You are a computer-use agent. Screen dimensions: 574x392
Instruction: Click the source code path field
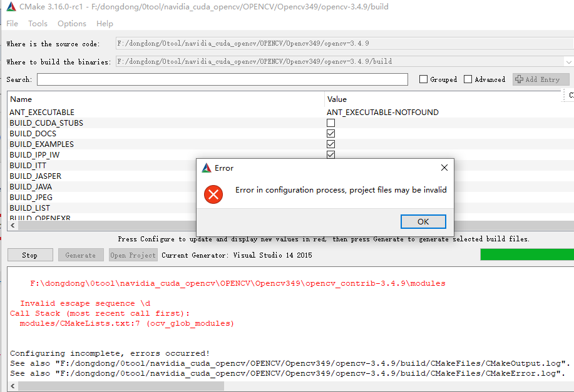(344, 43)
